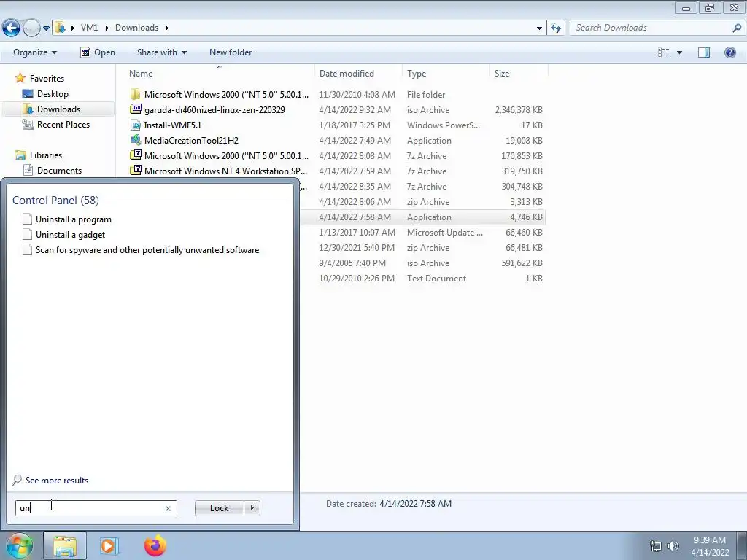
Task: Open Windows Explorer from the taskbar
Action: tap(65, 546)
